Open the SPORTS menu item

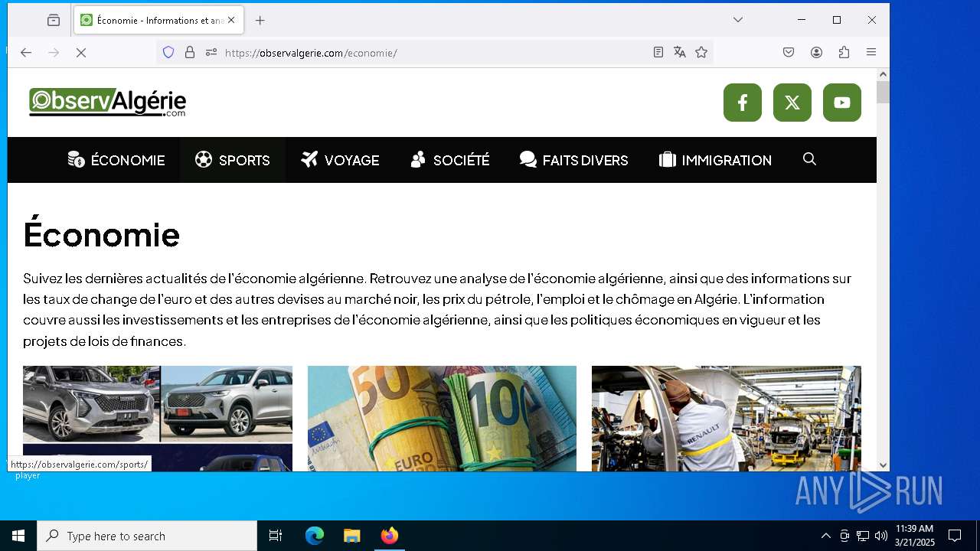232,160
